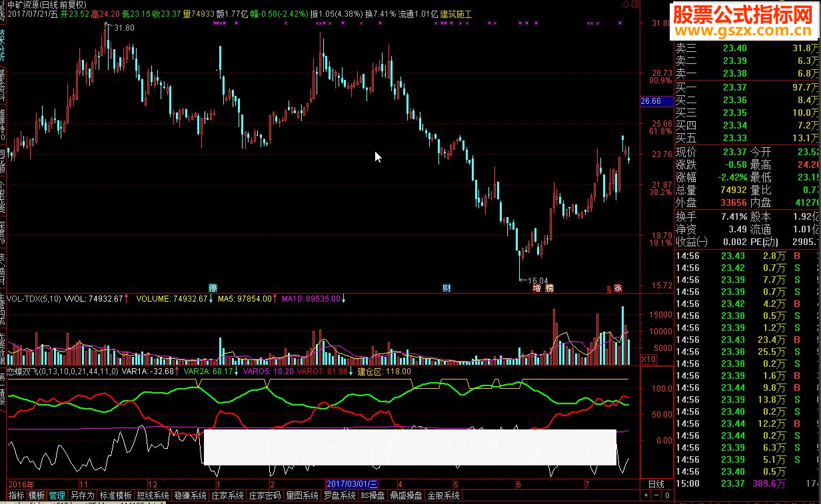Open the 指标 tab
821x504 pixels.
coord(17,495)
